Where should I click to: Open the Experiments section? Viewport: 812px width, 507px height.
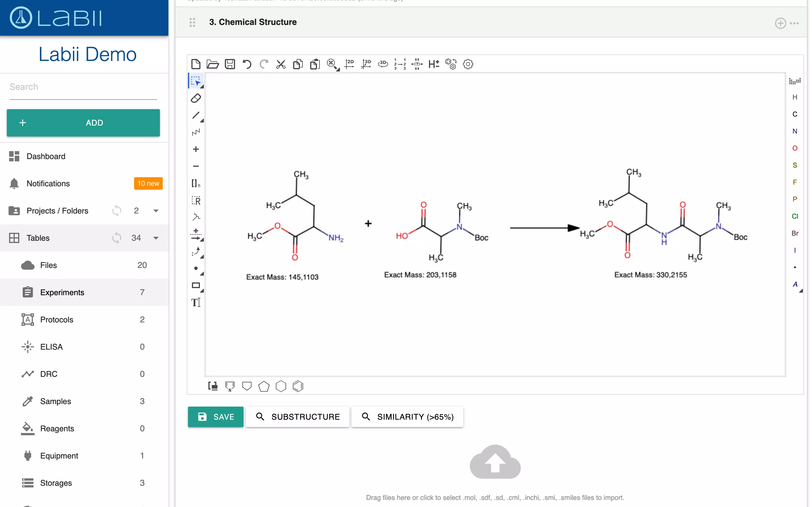coord(62,292)
